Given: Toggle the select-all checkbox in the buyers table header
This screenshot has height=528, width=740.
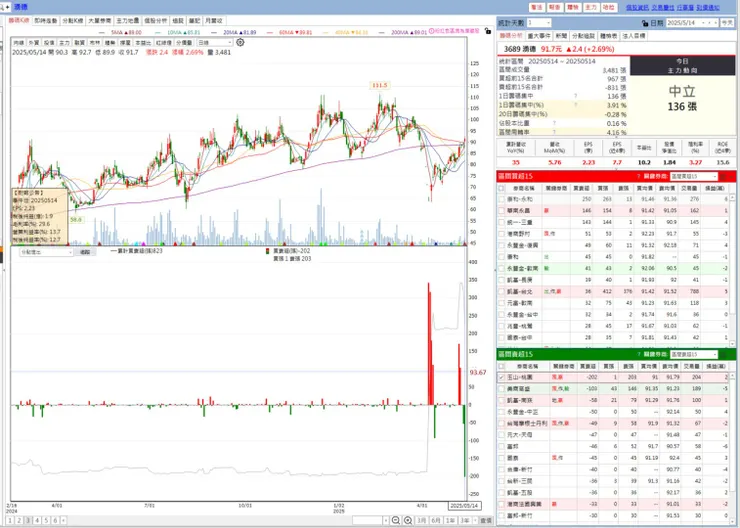Looking at the screenshot, I should [501, 188].
